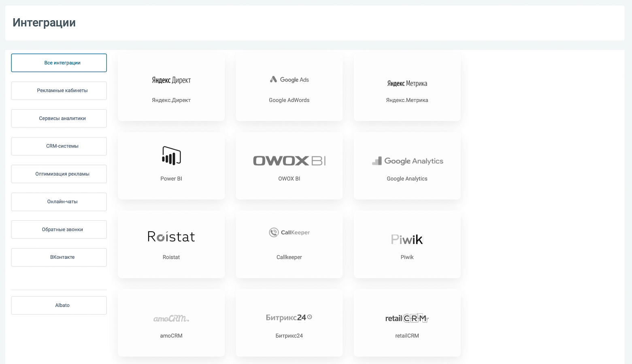Open the Обратные звонки category
632x364 pixels.
[59, 230]
